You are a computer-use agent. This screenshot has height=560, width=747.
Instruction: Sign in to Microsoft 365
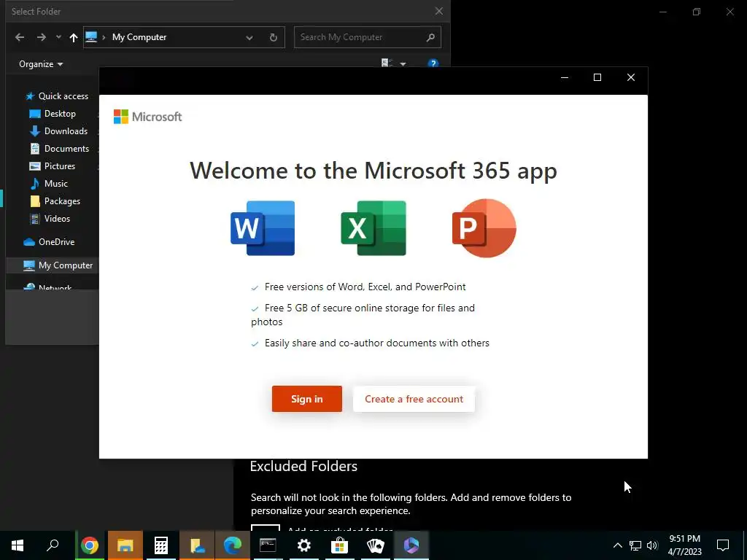(307, 399)
